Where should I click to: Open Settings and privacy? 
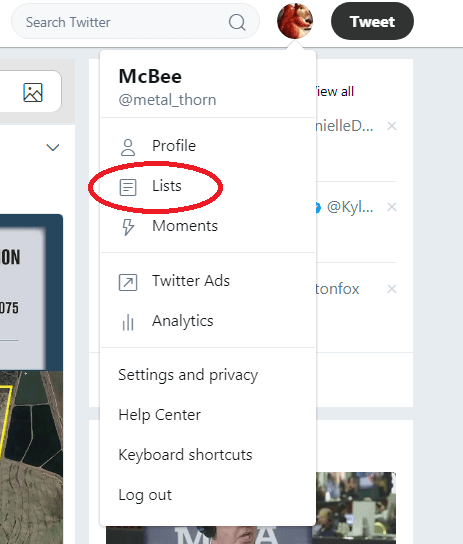(x=188, y=375)
